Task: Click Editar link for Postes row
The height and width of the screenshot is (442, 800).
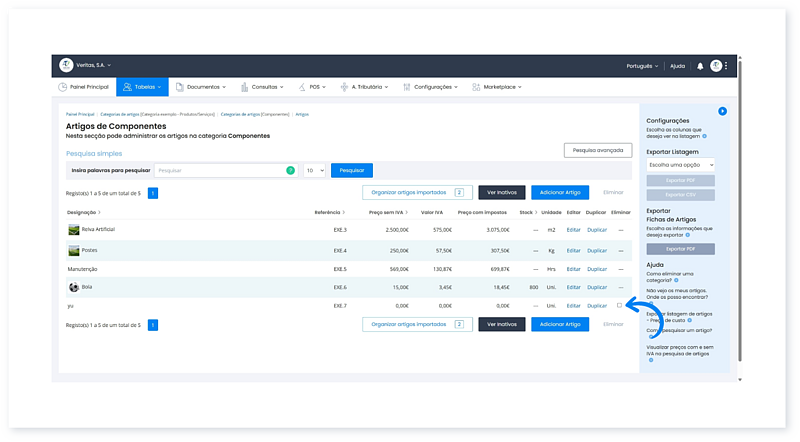Action: click(573, 250)
